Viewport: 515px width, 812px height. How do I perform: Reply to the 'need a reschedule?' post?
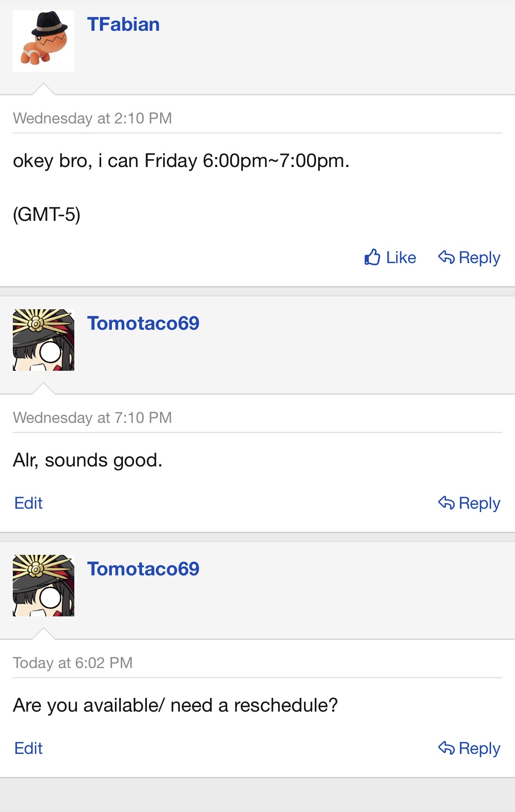coord(469,748)
